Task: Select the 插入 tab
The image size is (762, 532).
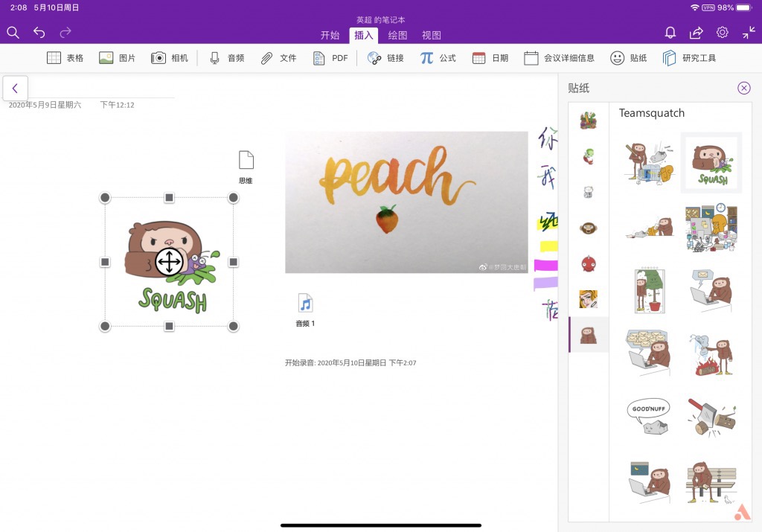Action: [363, 35]
